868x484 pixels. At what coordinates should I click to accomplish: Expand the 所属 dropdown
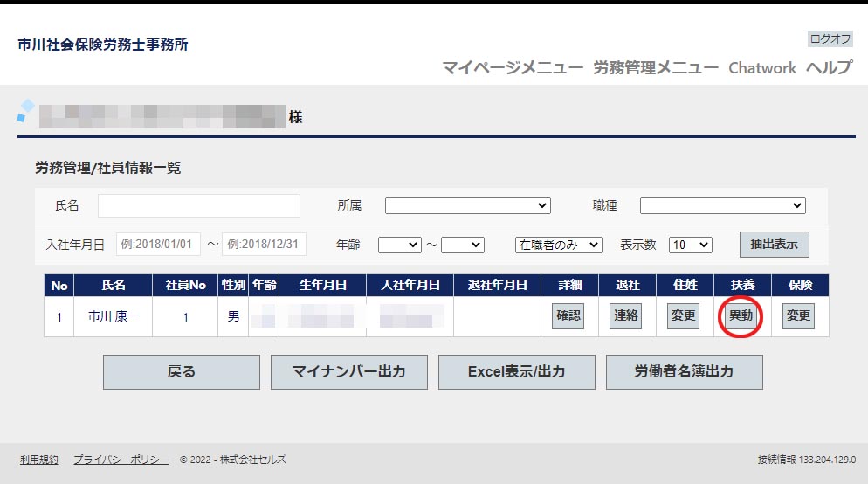point(467,205)
